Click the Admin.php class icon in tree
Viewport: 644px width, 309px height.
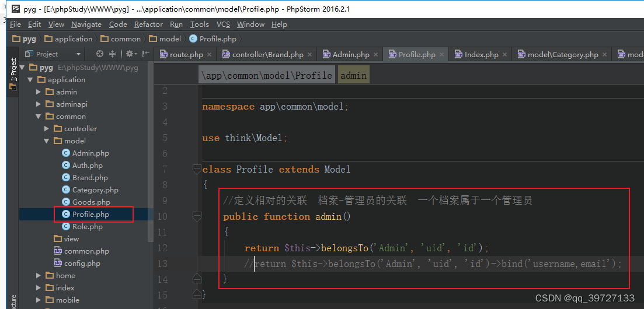[x=66, y=153]
